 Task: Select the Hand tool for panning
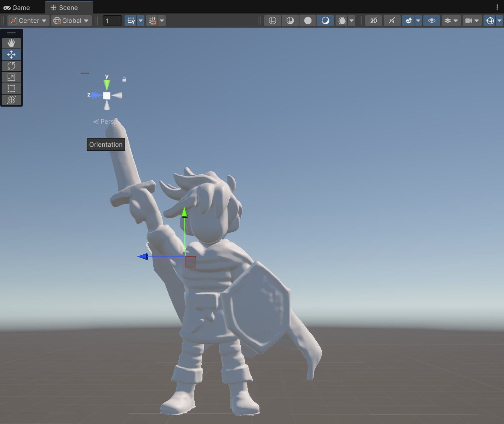pos(11,43)
